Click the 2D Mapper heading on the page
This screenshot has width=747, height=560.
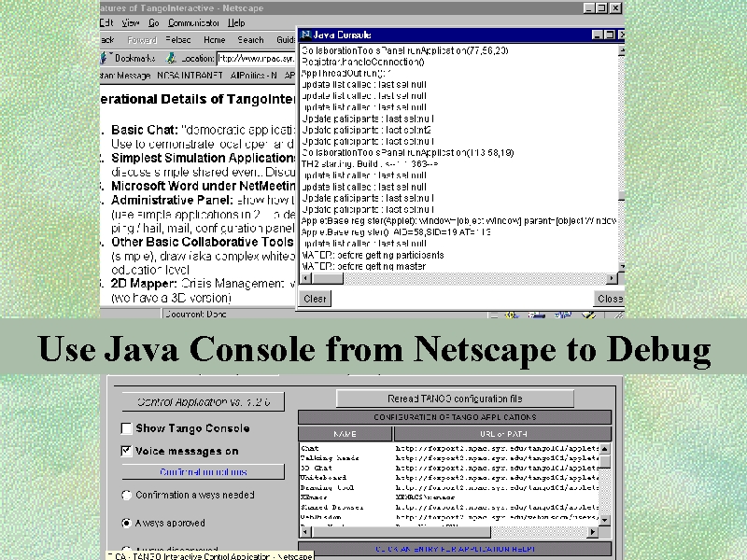point(144,284)
